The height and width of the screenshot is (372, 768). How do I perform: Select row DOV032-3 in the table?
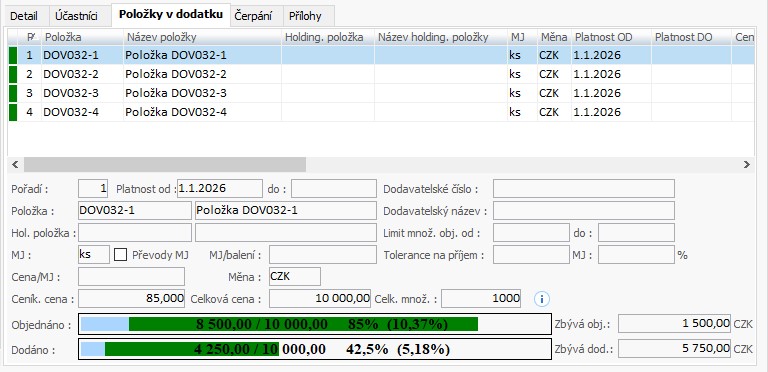pyautogui.click(x=381, y=93)
